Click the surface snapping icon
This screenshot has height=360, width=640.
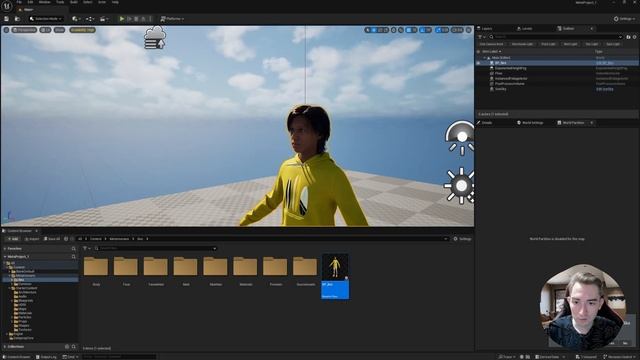coord(401,30)
